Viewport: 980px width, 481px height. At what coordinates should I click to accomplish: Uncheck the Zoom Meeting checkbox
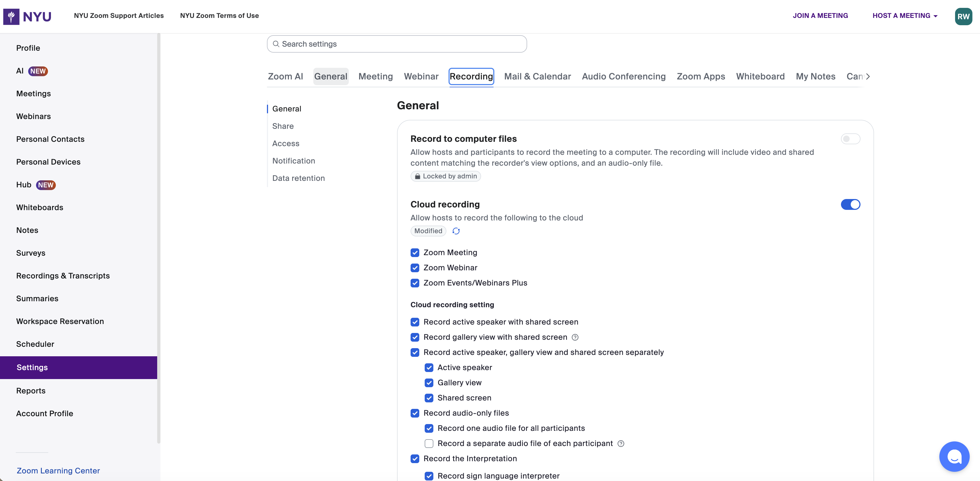coord(415,253)
